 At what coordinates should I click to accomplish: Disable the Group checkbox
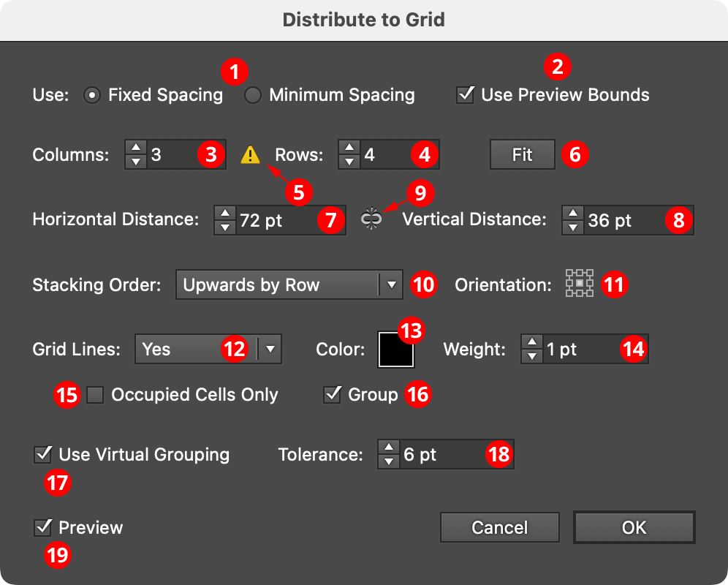(x=333, y=395)
